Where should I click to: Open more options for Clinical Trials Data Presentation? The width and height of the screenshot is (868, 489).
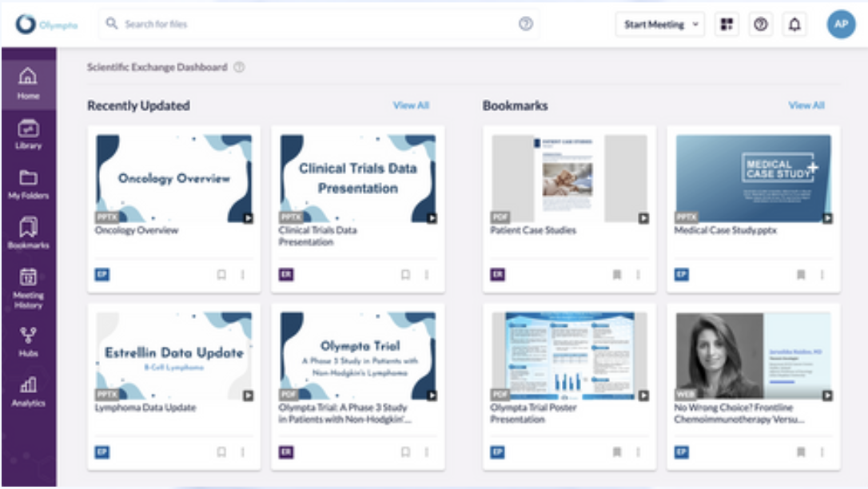tap(426, 275)
